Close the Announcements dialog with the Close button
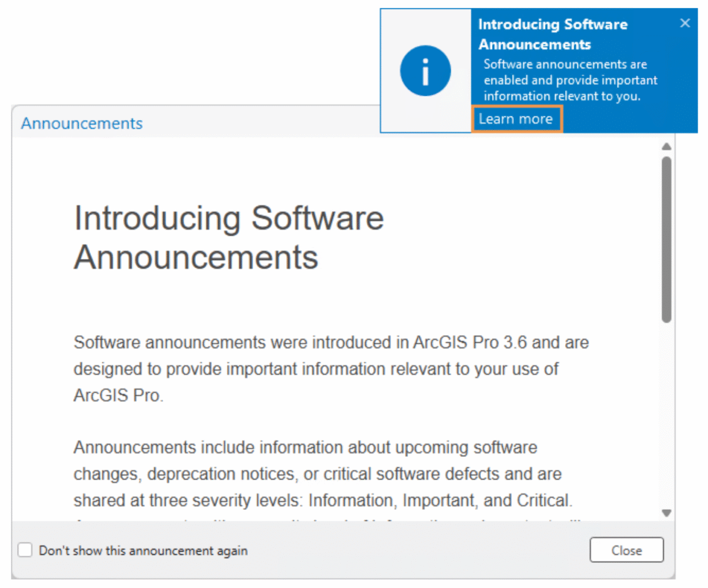The image size is (708, 588). (x=626, y=550)
